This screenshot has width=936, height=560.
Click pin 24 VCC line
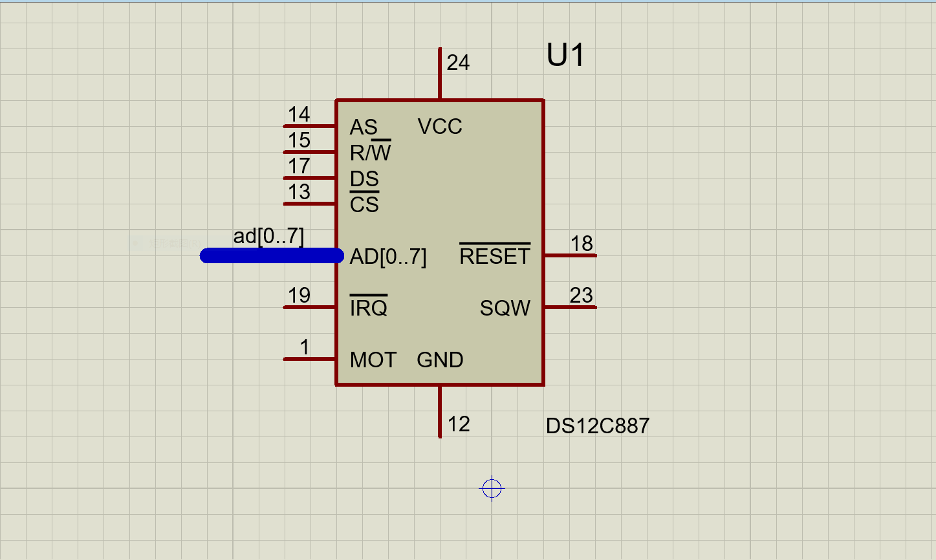pyautogui.click(x=440, y=74)
